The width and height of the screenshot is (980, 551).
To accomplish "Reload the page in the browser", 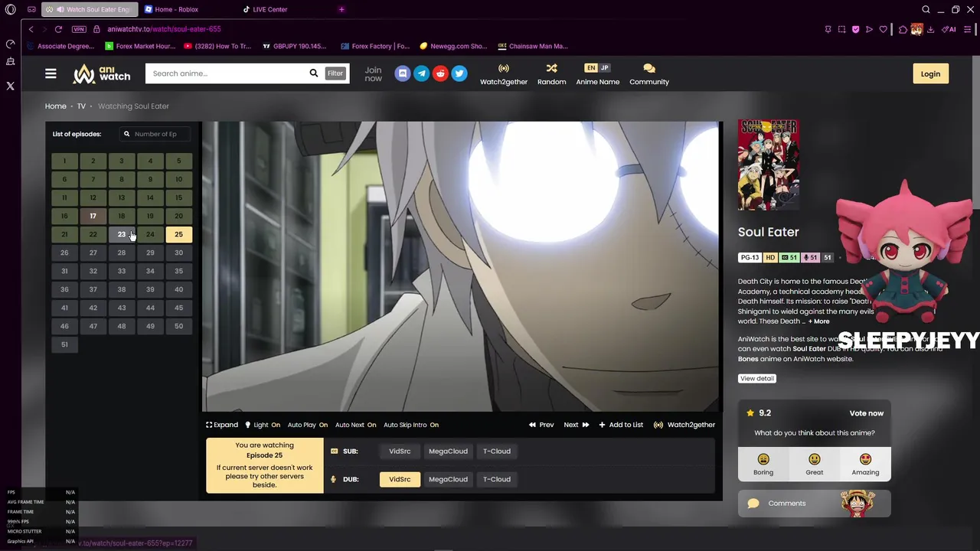I will pyautogui.click(x=58, y=29).
